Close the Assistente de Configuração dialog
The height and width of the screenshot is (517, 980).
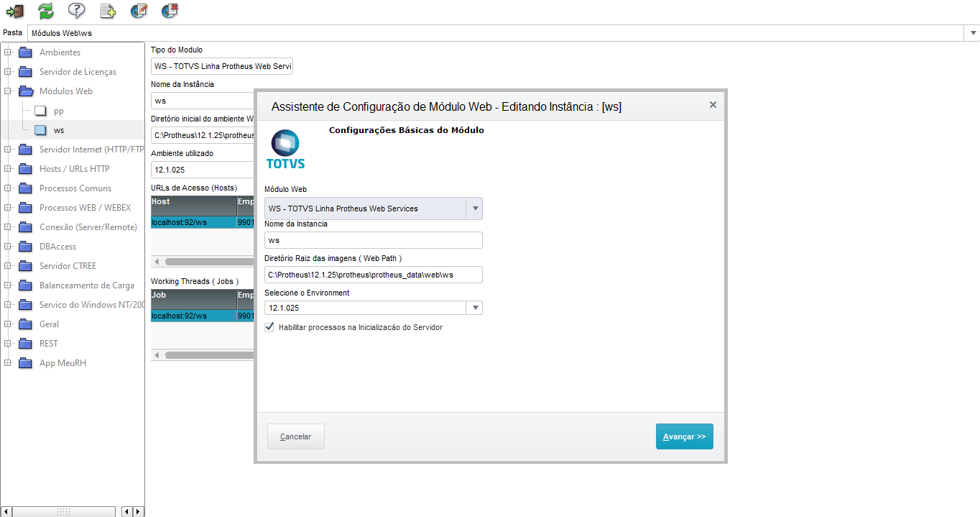click(713, 105)
